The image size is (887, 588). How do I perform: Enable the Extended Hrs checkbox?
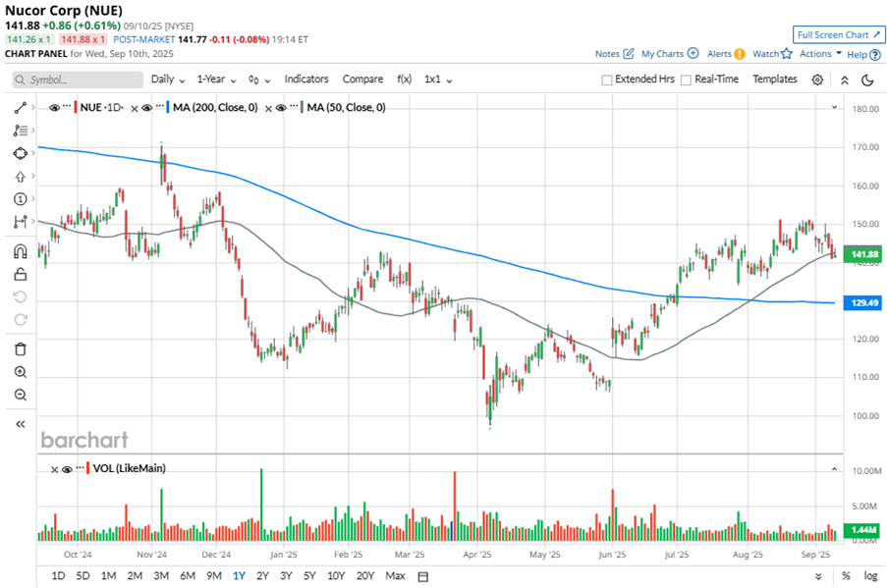(607, 80)
